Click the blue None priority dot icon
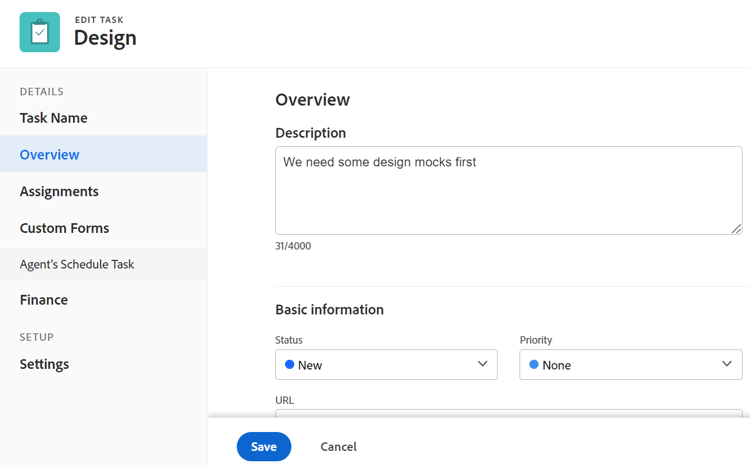This screenshot has height=467, width=750. coord(534,365)
